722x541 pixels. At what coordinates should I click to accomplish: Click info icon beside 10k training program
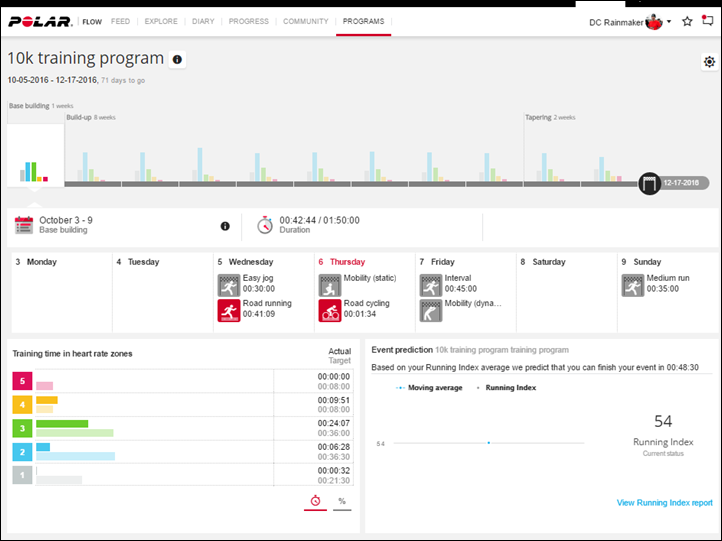click(177, 60)
